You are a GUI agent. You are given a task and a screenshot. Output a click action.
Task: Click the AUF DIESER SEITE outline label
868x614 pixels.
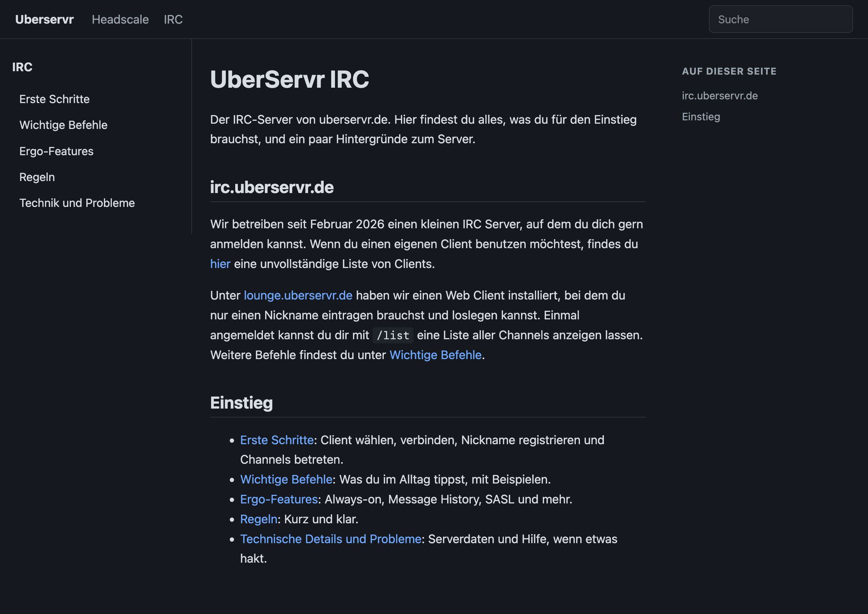[729, 72]
